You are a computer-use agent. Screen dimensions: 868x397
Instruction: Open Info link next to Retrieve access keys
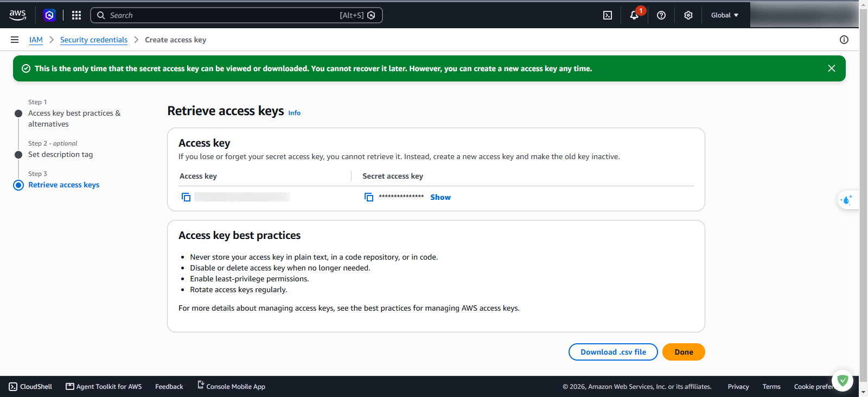click(x=295, y=113)
